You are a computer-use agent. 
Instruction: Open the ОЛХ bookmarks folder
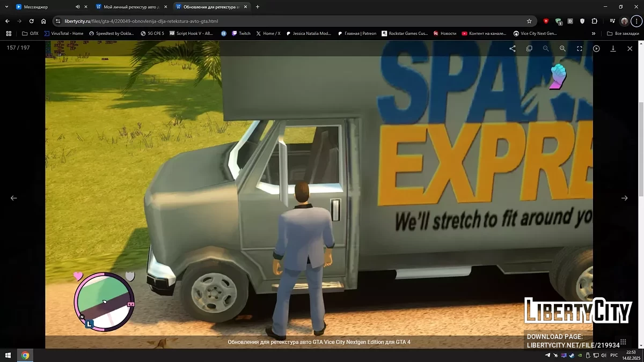coord(30,33)
